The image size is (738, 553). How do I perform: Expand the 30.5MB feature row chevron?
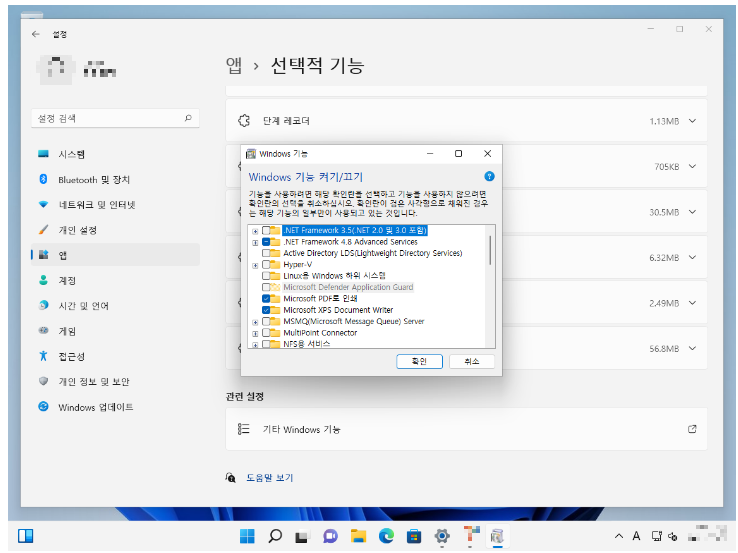[x=692, y=212]
